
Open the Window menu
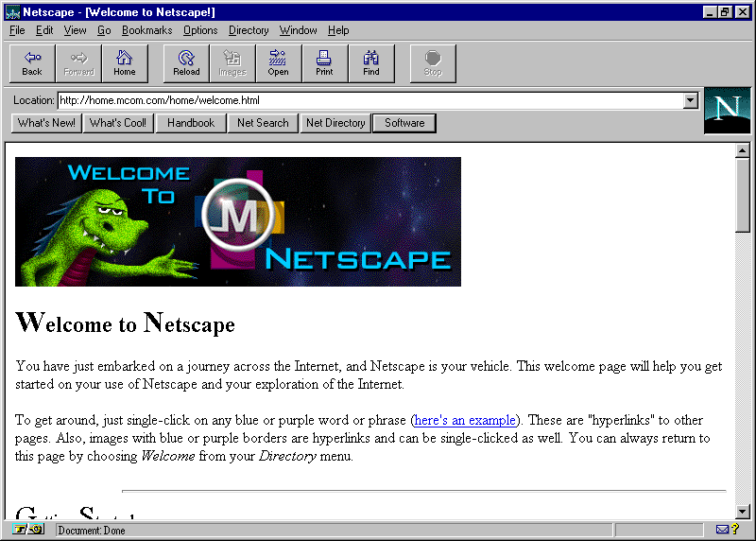[x=298, y=30]
